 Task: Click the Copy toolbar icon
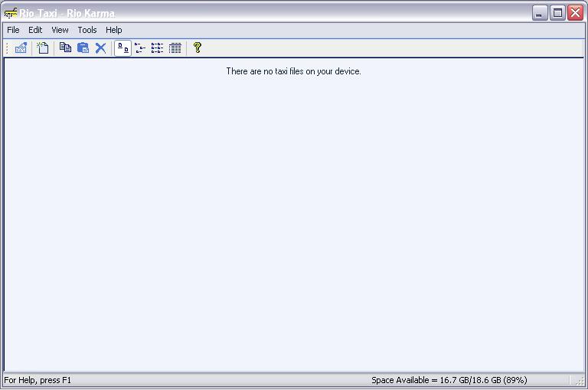[66, 48]
